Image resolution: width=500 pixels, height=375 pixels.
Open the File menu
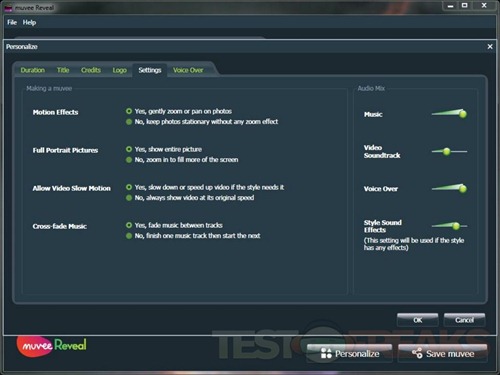click(12, 22)
